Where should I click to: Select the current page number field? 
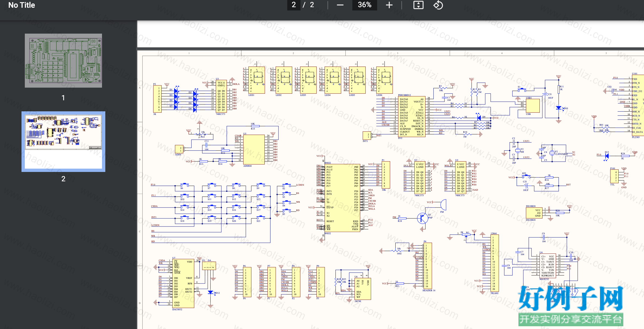point(294,5)
